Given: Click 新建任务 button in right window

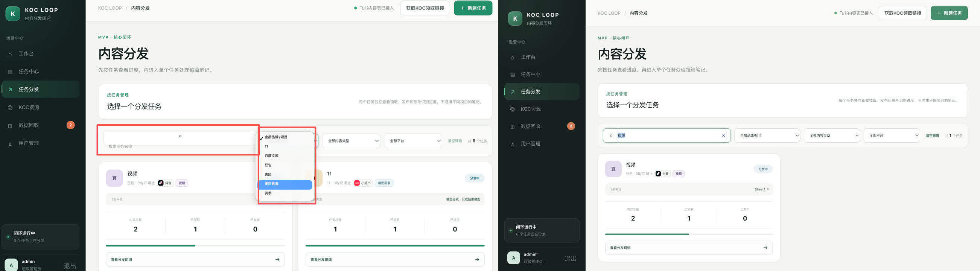Looking at the screenshot, I should pos(949,13).
